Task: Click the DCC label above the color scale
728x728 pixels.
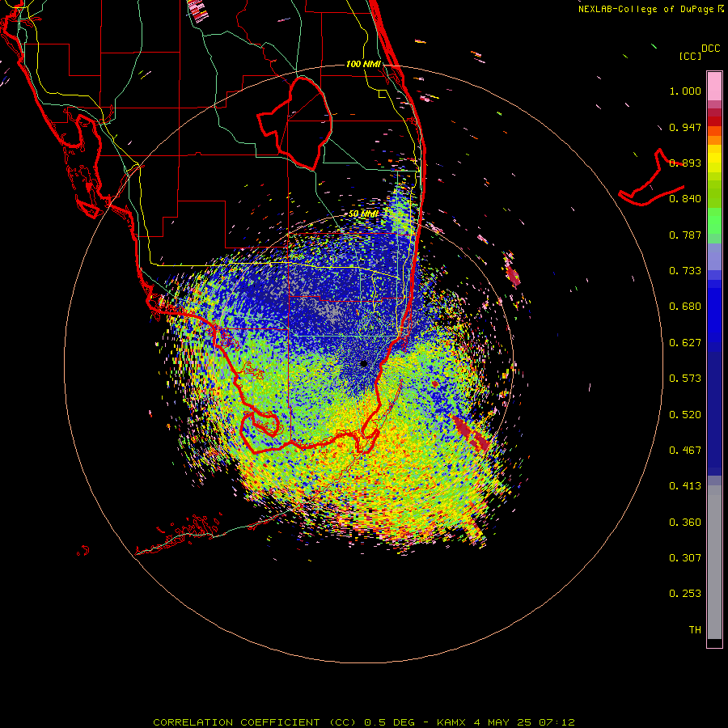Action: point(711,49)
